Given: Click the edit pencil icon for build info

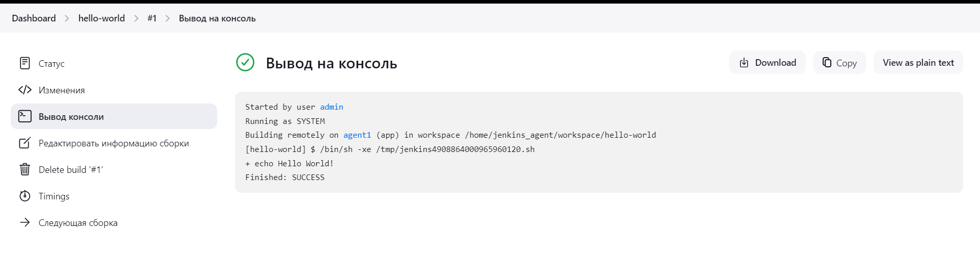Looking at the screenshot, I should 25,143.
